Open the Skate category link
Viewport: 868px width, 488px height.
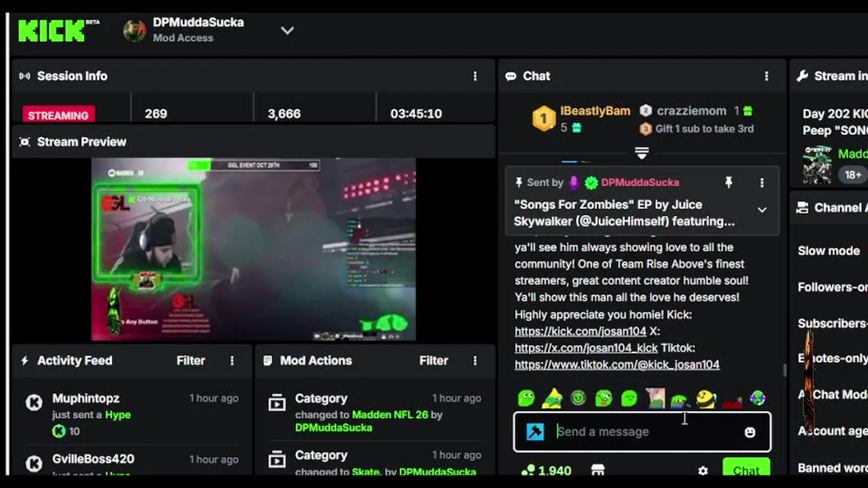point(367,472)
